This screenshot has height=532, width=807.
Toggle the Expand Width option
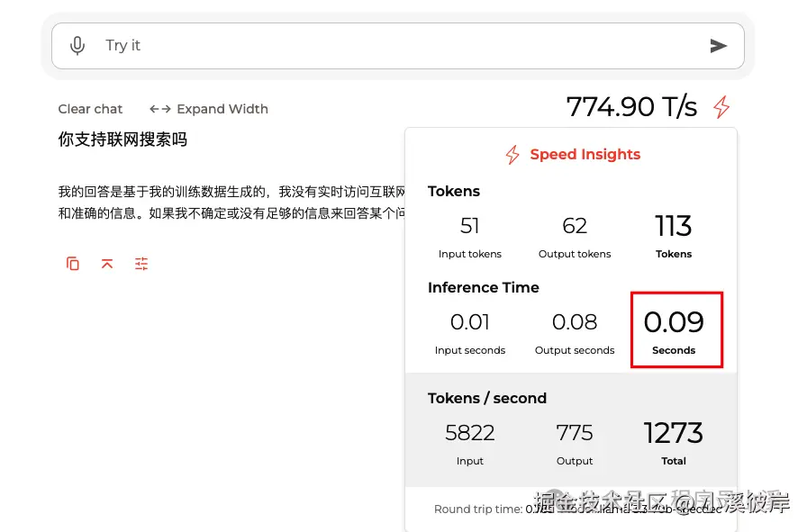tap(222, 108)
